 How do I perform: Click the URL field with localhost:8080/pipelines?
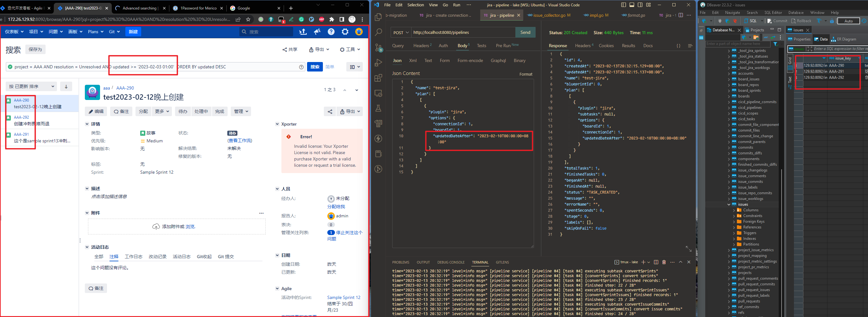(x=463, y=32)
